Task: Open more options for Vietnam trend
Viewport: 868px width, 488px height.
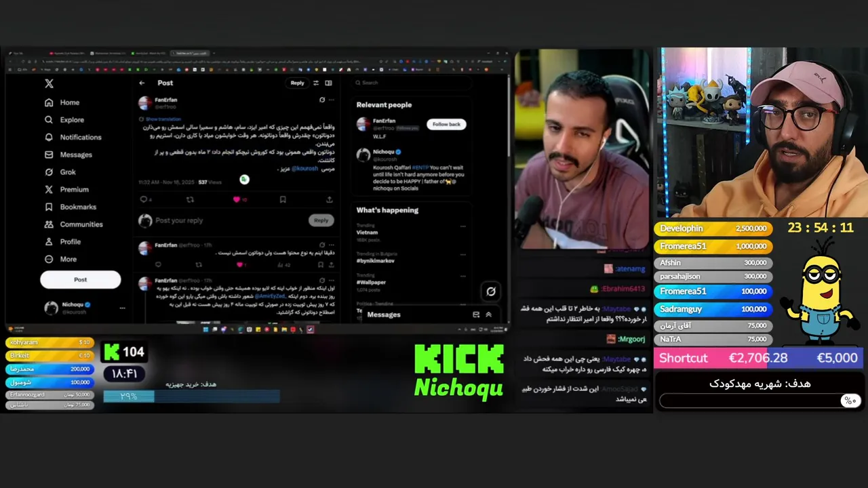Action: pyautogui.click(x=463, y=226)
